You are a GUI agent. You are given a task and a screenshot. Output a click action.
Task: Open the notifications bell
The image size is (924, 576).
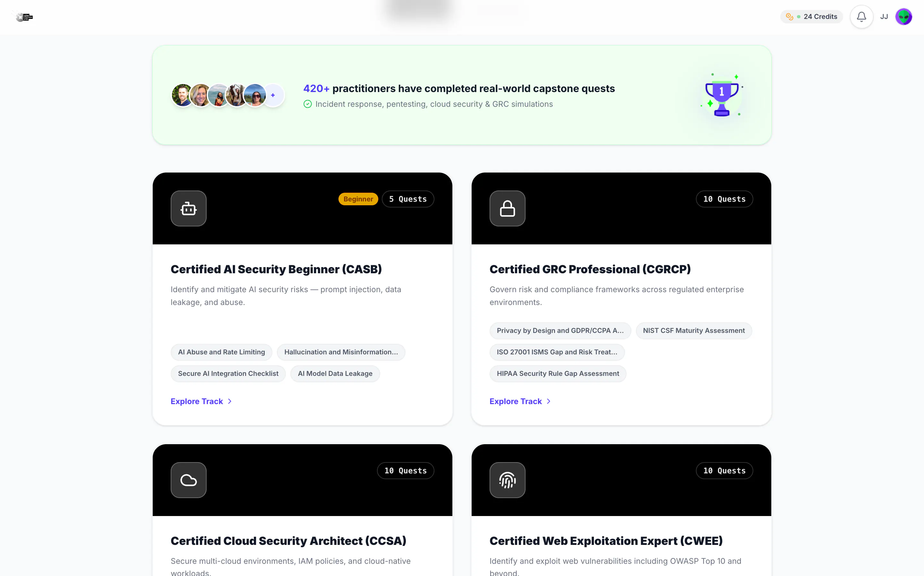(861, 17)
